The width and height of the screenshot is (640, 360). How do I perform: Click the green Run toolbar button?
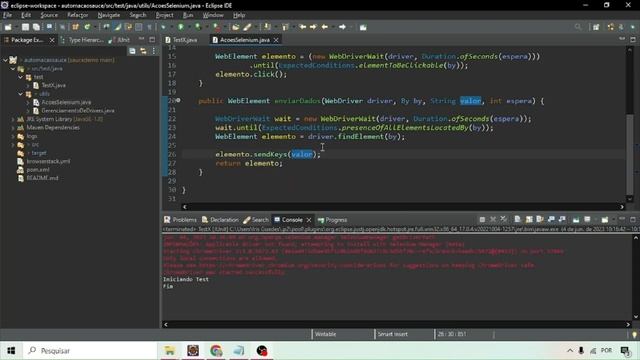point(181,27)
